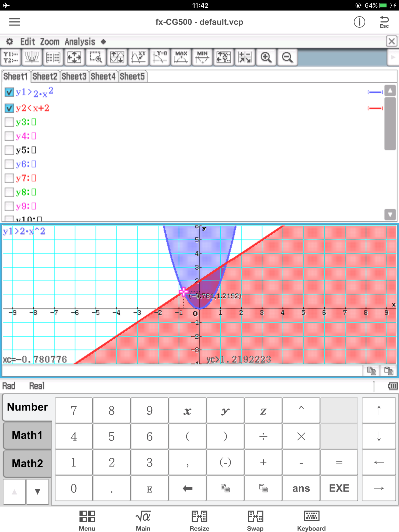Open the Analysis menu
This screenshot has height=532, width=399.
click(80, 42)
